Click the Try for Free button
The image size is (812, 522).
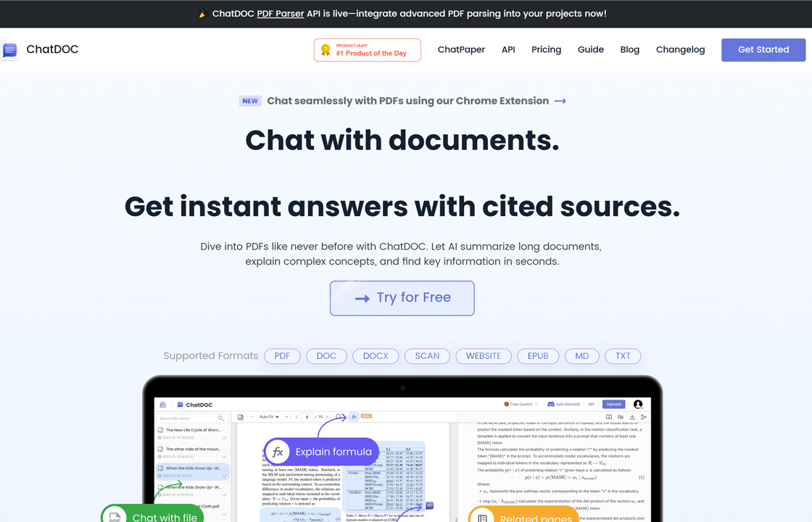click(x=402, y=298)
